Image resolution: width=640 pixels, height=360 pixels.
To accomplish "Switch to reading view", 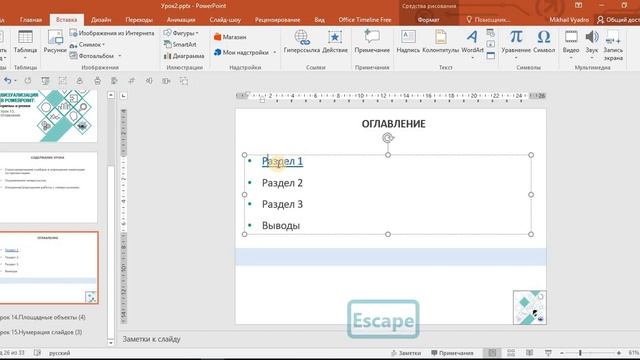I will (529, 353).
